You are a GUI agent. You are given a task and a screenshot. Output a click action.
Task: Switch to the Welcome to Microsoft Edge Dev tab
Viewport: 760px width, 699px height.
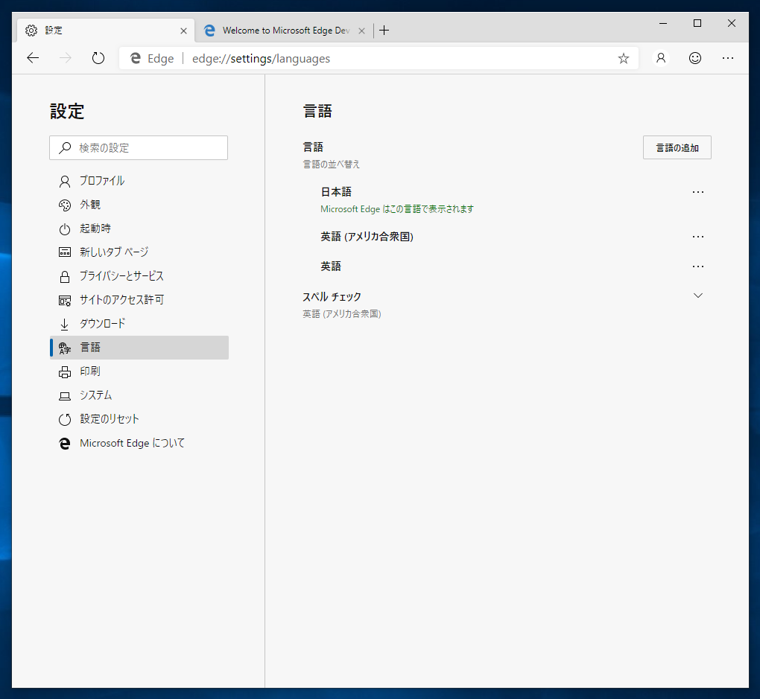click(x=284, y=31)
